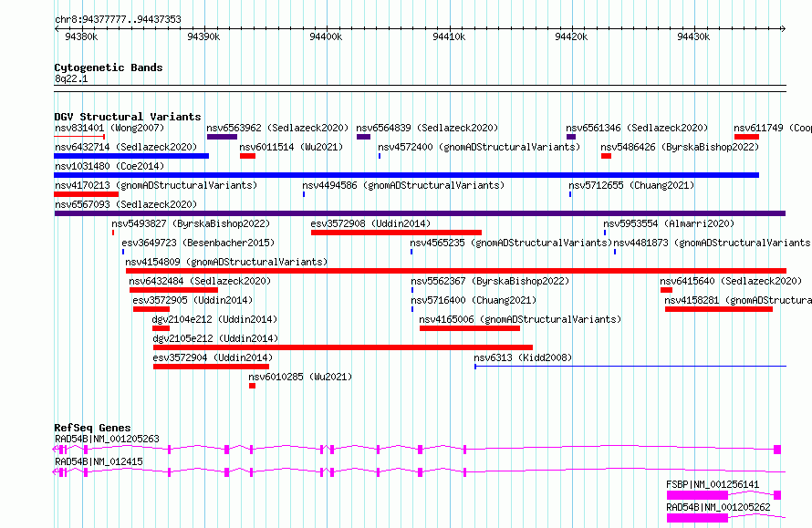The width and height of the screenshot is (812, 528).
Task: Click the nsv5712655 (Chuang2021) label
Action: tap(631, 185)
